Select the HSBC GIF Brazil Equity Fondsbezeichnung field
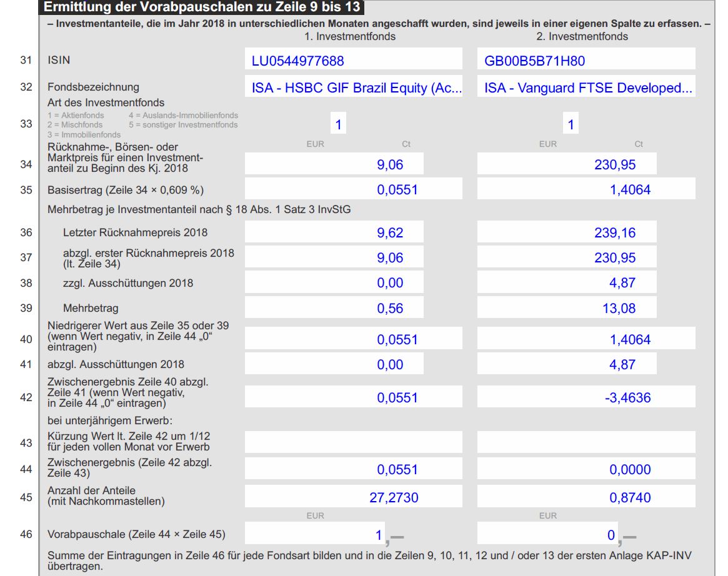This screenshot has height=576, width=728. 353,88
